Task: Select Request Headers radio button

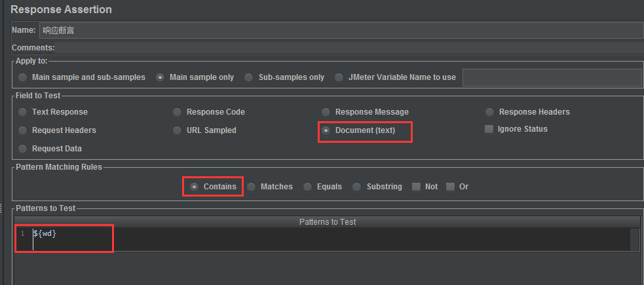Action: coord(23,130)
